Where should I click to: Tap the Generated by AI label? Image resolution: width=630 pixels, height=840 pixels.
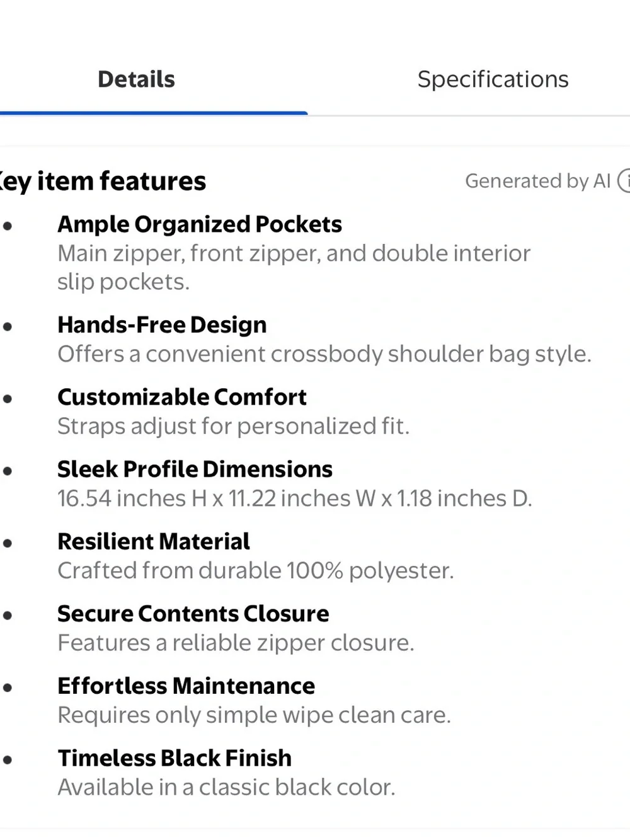pos(538,181)
